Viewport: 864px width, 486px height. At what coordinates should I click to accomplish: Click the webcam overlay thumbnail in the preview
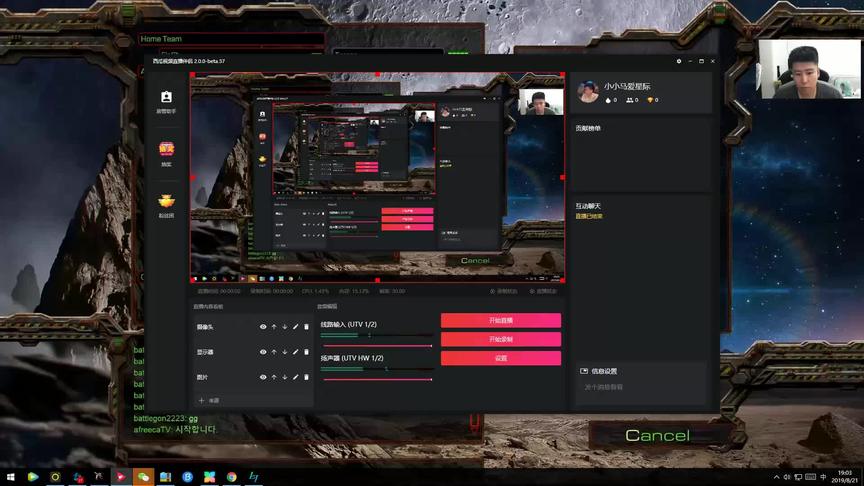coord(541,102)
